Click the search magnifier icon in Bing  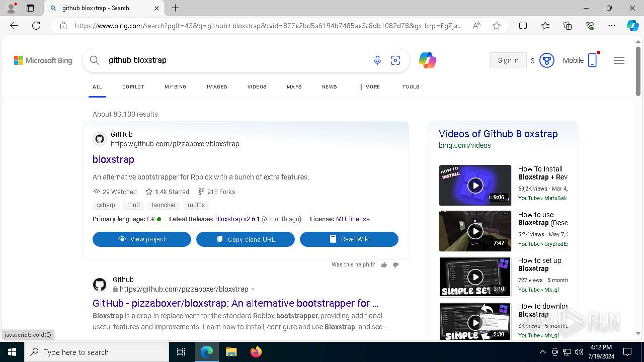(95, 60)
